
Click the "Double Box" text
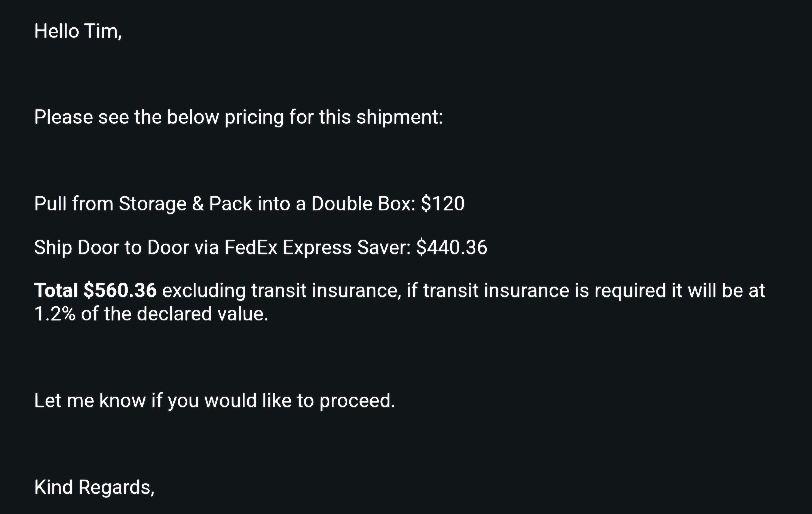click(363, 204)
